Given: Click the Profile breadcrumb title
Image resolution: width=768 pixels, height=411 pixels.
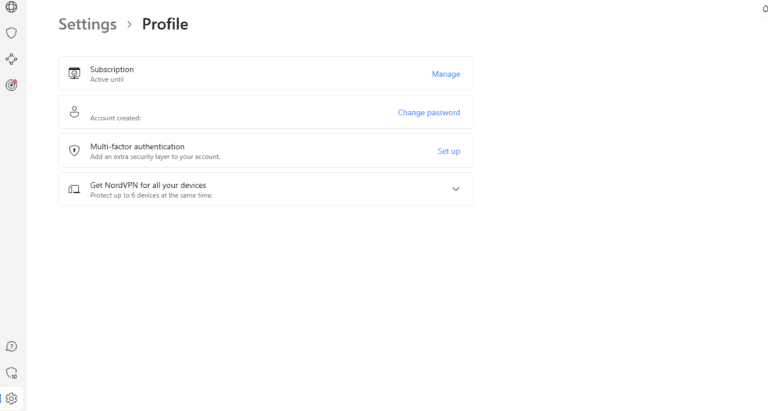Looking at the screenshot, I should 165,24.
